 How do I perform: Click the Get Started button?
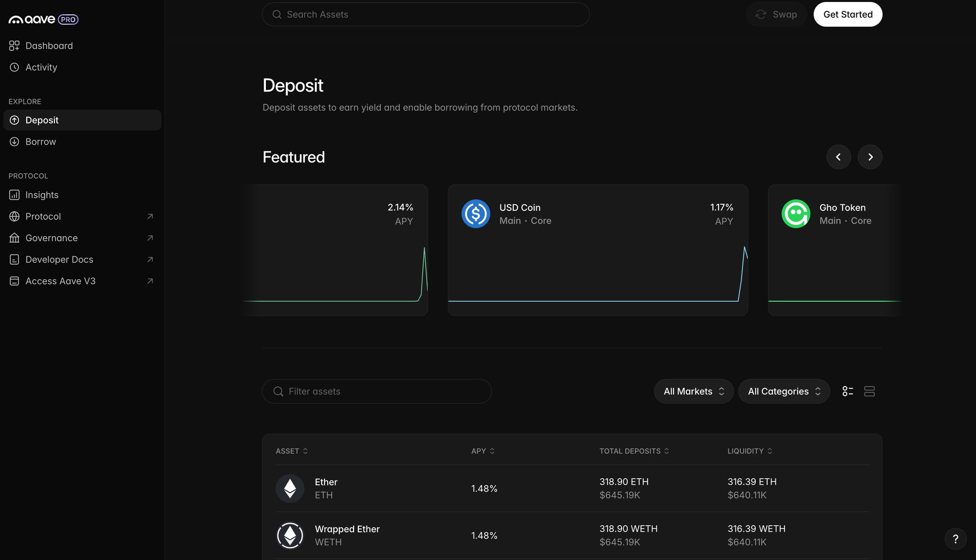pos(847,15)
